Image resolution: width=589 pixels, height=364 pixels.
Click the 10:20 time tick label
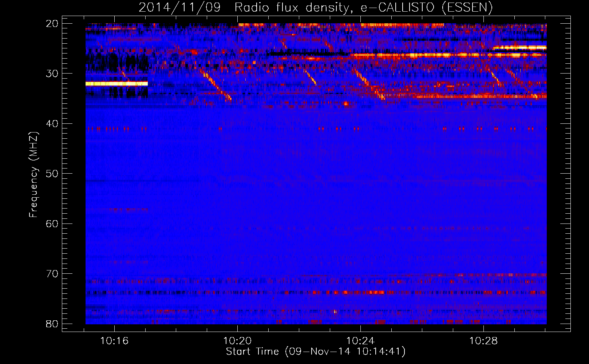click(237, 341)
